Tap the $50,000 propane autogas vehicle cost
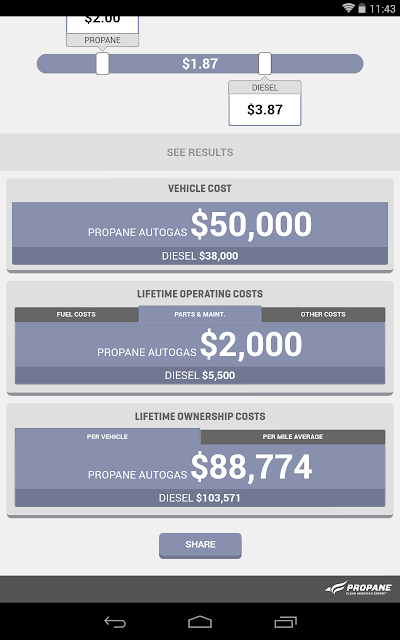400x640 pixels. 251,224
